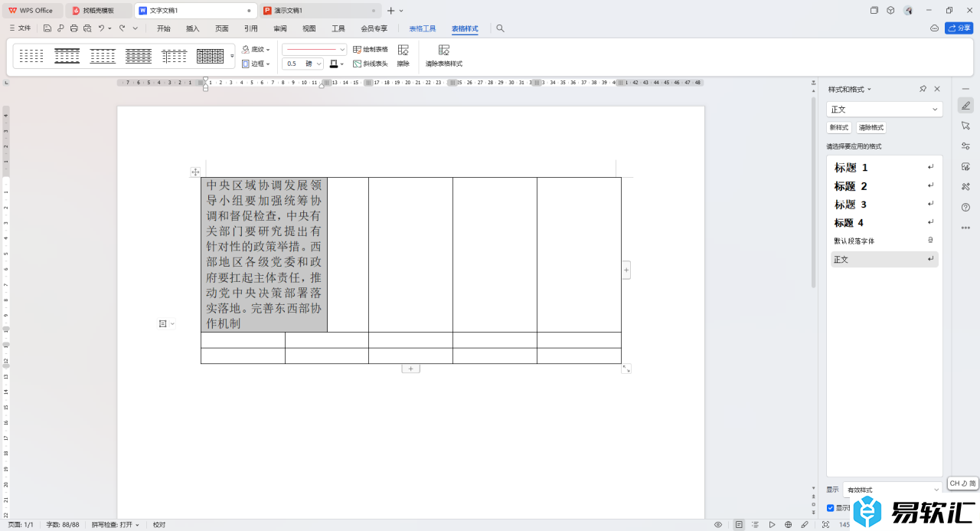Screen dimensions: 980x531
Task: Click the pen style icon in right sidebar
Action: click(965, 106)
